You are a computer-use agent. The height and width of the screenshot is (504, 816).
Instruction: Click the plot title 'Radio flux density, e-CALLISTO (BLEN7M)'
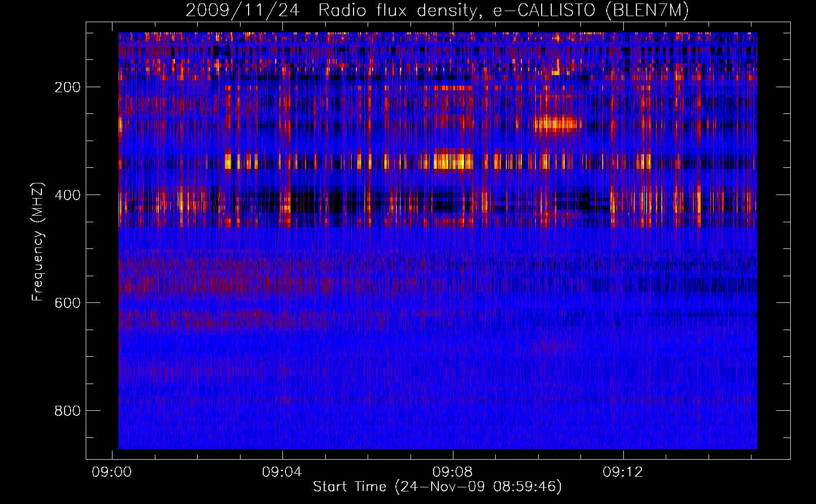point(503,10)
